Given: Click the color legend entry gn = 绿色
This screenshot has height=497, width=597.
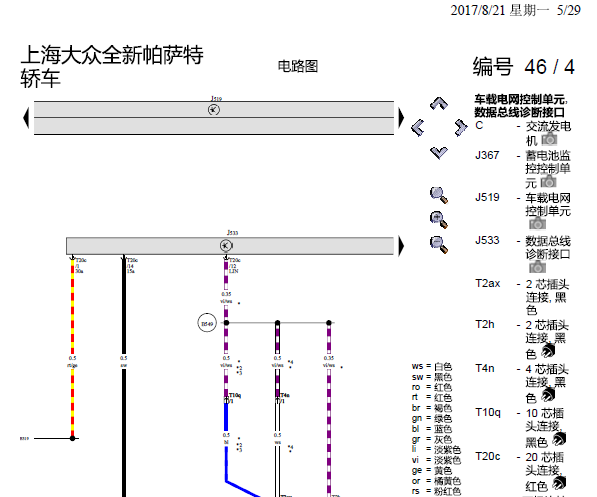Looking at the screenshot, I should pos(432,419).
